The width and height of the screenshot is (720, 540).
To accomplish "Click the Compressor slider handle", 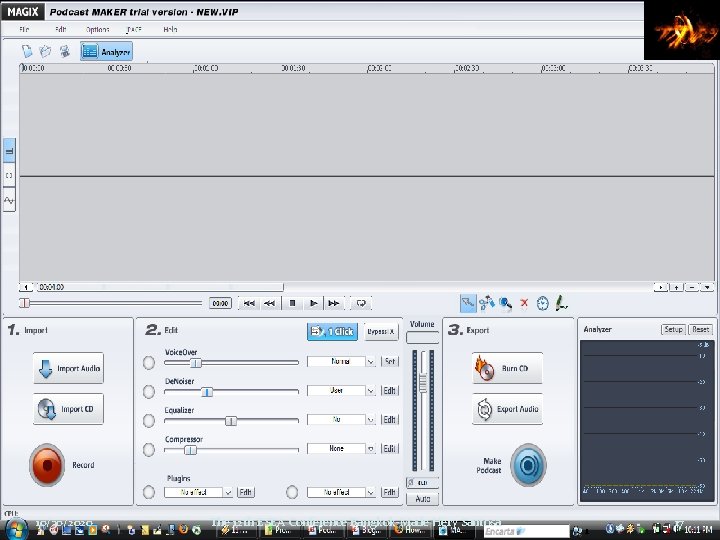I will point(190,450).
